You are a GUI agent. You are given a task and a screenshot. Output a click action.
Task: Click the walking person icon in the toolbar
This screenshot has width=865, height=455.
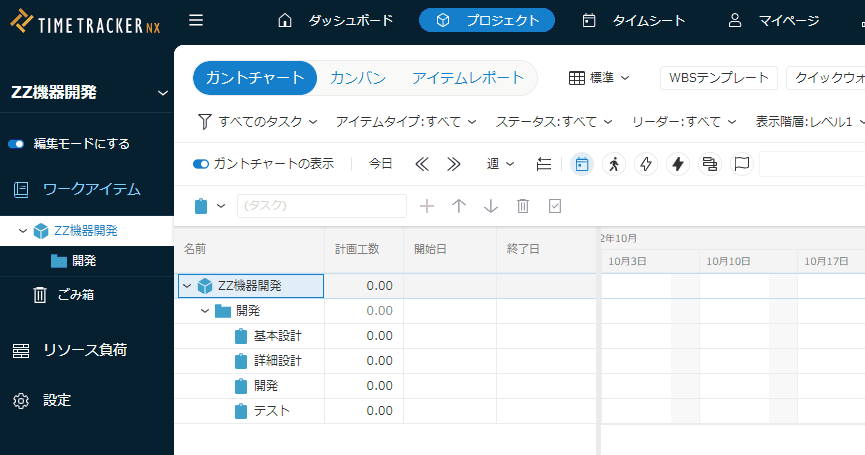coord(613,164)
